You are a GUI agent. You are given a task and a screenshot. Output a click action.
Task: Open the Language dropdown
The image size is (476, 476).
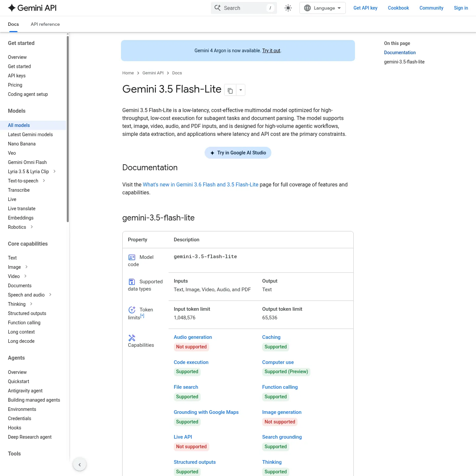[x=322, y=8]
